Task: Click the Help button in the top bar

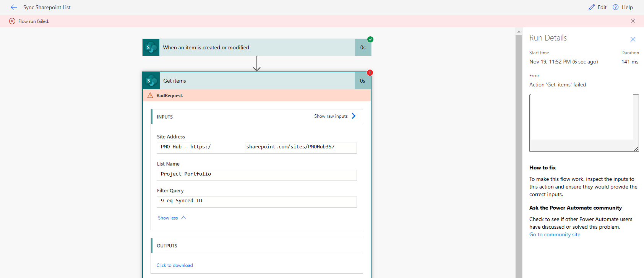Action: [623, 7]
